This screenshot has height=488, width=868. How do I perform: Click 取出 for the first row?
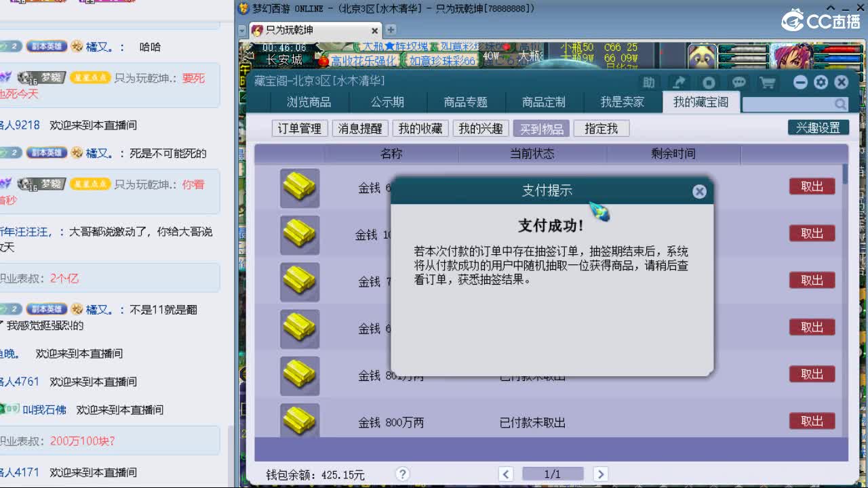click(812, 186)
